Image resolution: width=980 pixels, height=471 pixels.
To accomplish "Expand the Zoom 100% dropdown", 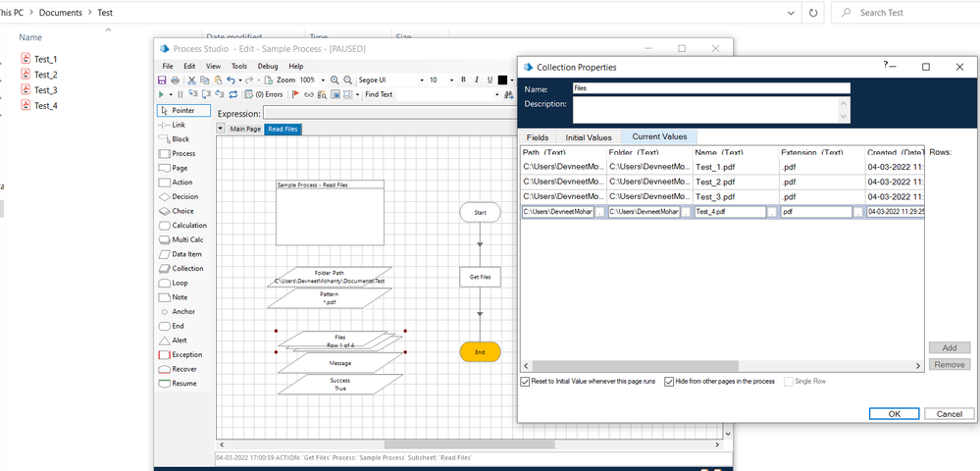I will coord(323,80).
